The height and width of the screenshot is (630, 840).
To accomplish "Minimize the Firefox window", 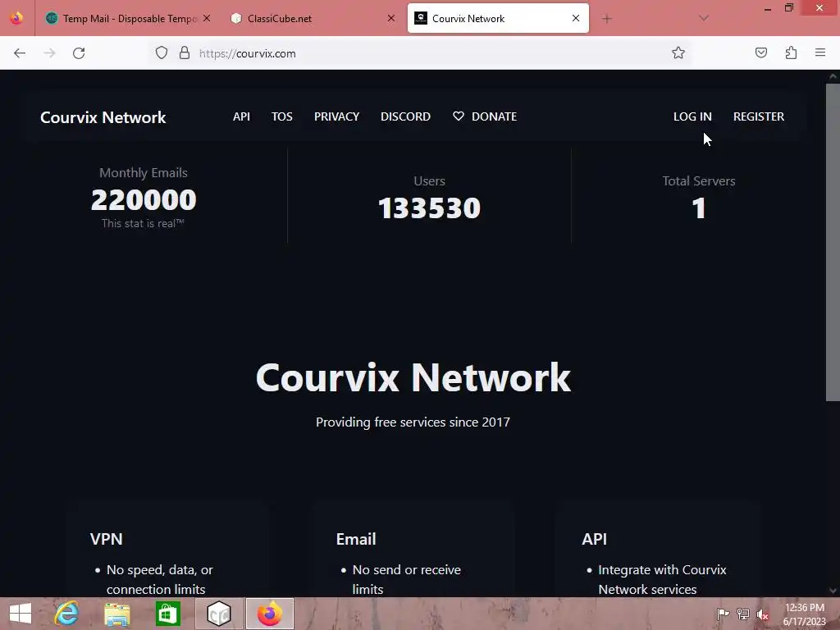I will point(768,8).
